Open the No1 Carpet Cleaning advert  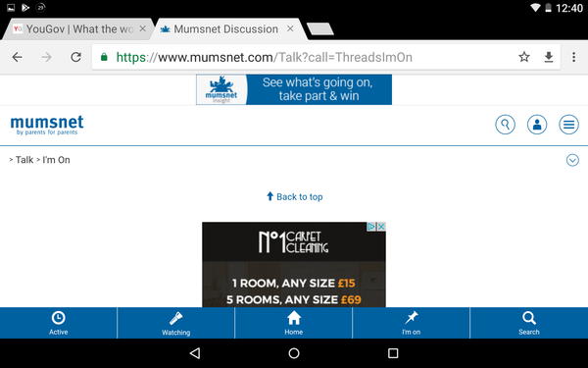294,265
